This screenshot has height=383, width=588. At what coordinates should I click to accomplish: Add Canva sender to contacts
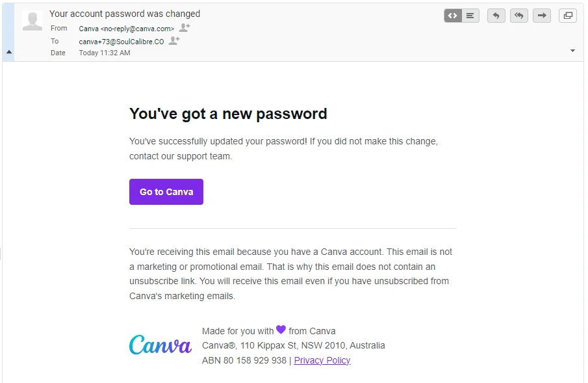[x=185, y=27]
